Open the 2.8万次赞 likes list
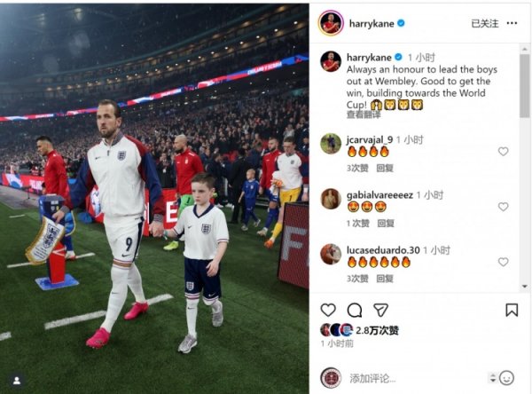 [x=377, y=330]
